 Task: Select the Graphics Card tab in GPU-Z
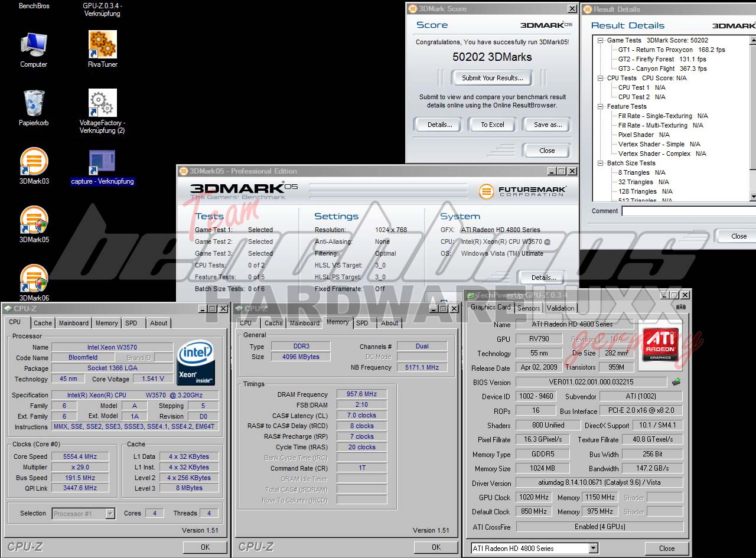(x=490, y=307)
